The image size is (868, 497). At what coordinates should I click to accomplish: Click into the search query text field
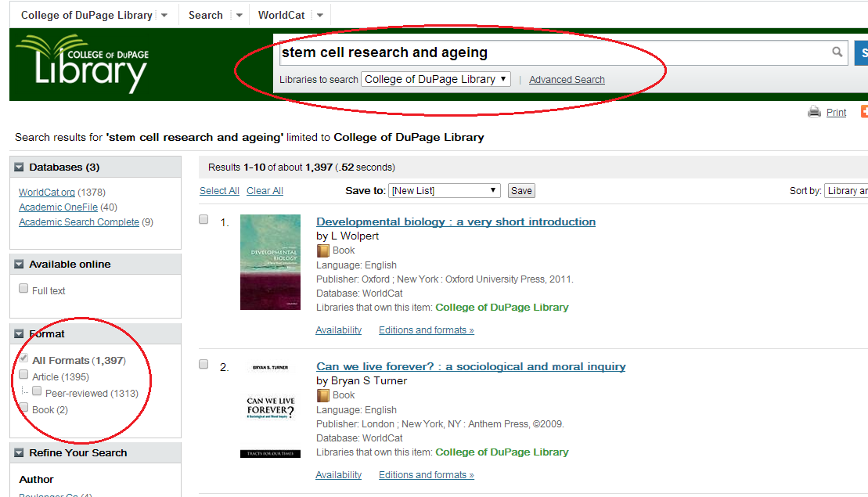click(x=552, y=52)
